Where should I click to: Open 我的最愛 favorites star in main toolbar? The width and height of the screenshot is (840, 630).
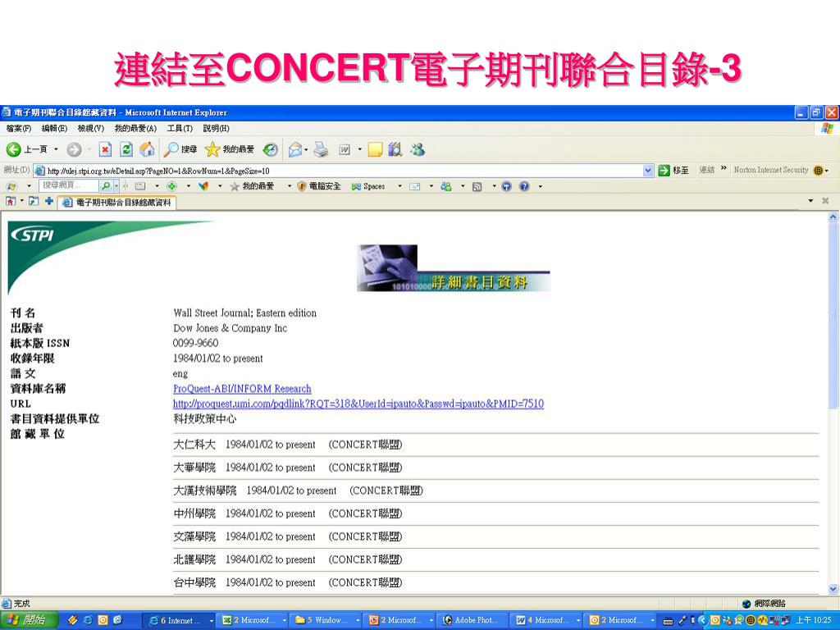pyautogui.click(x=230, y=149)
